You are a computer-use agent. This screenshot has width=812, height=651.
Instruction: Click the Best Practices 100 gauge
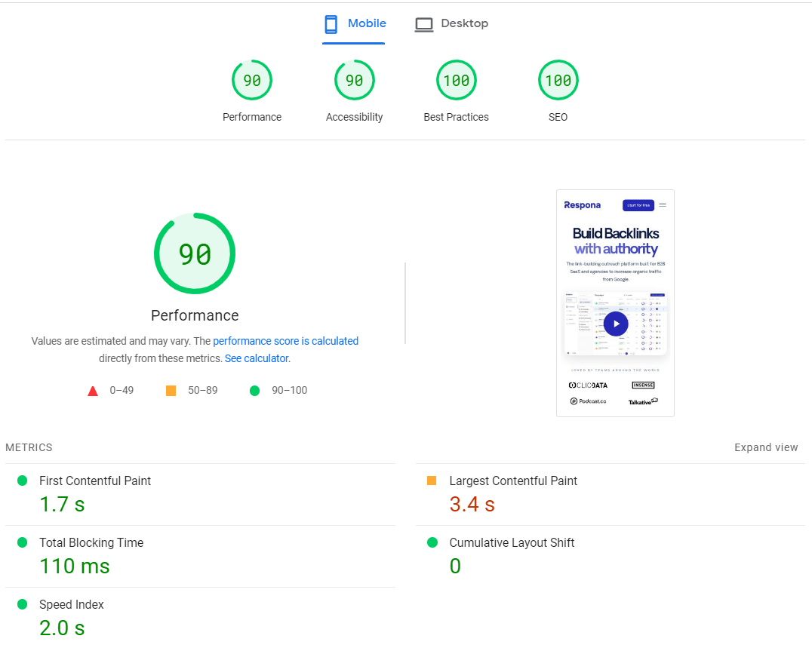456,79
